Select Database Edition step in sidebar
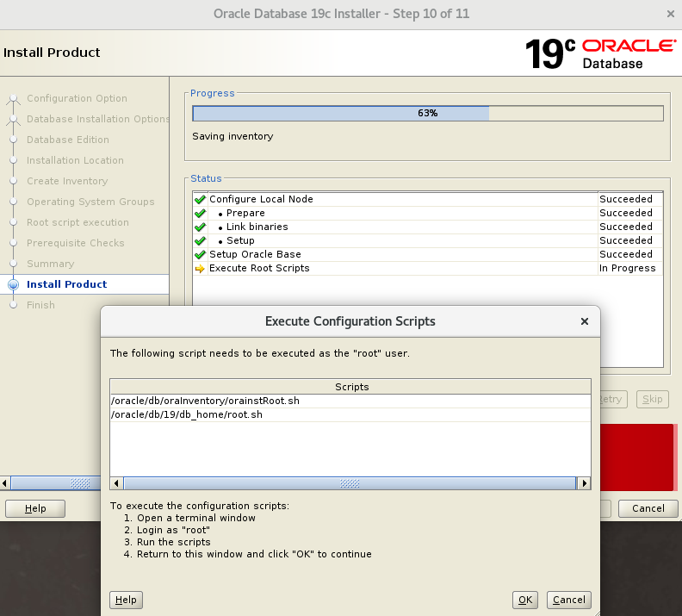 [68, 140]
